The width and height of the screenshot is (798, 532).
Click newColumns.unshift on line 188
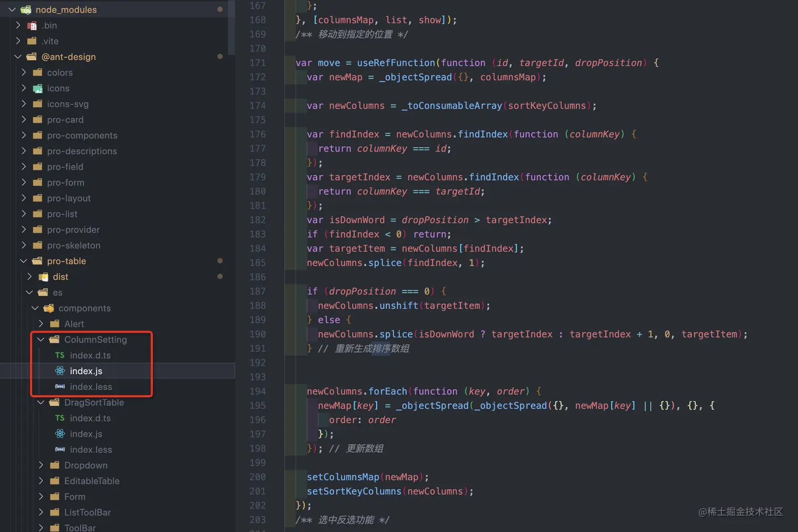click(368, 306)
